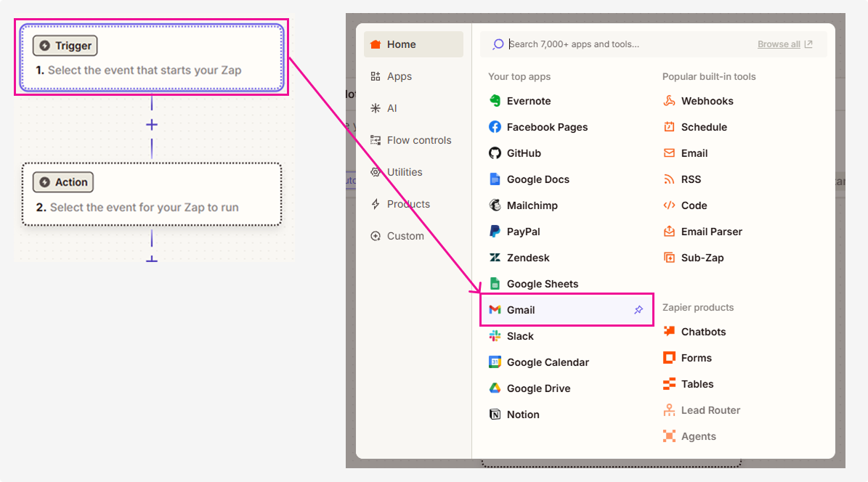Select the Google Drive triangle icon
868x482 pixels.
[495, 388]
